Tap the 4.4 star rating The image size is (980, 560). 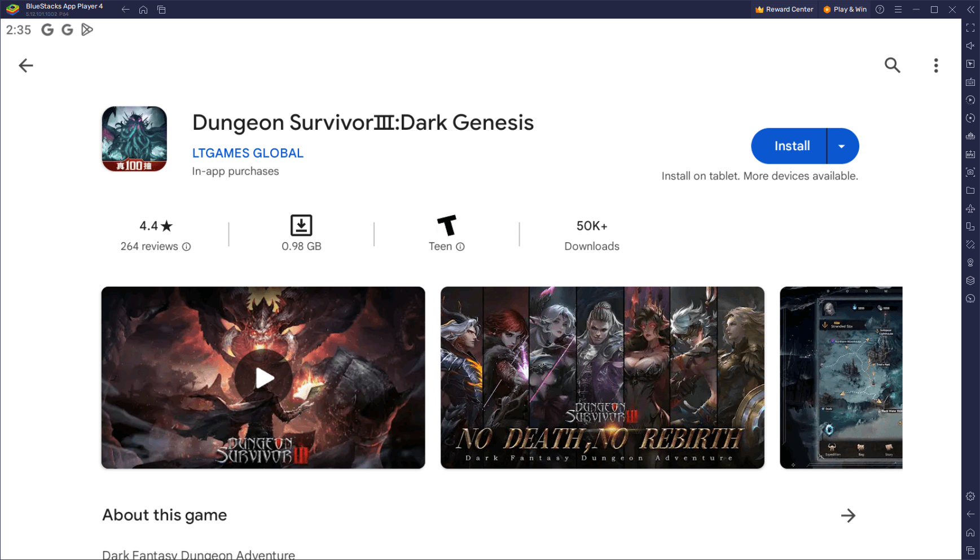tap(156, 226)
